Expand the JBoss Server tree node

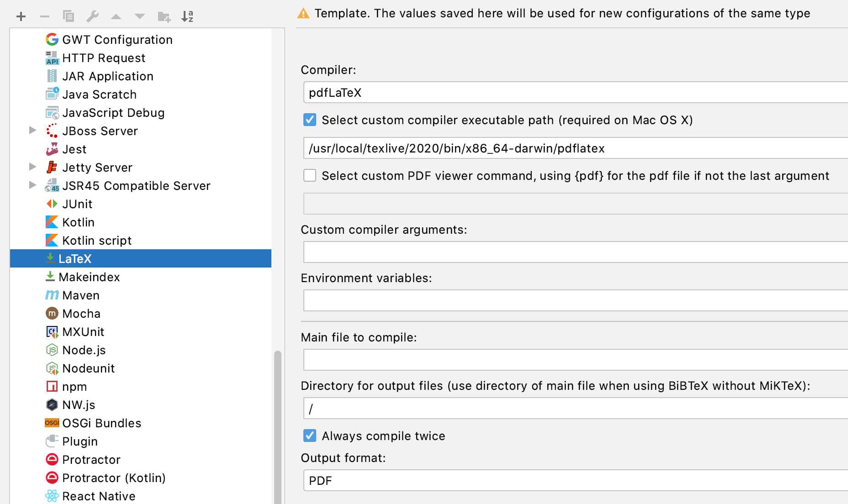(32, 131)
